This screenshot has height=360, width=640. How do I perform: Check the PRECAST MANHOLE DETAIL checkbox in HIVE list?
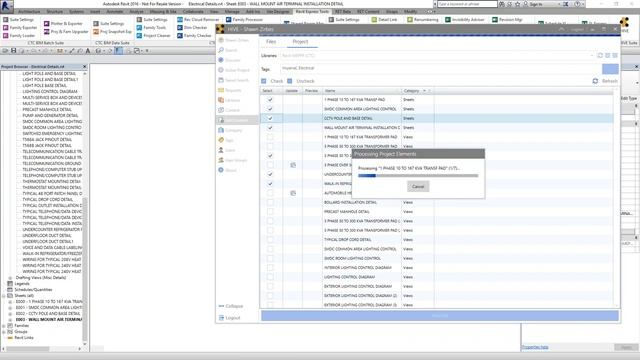270,211
